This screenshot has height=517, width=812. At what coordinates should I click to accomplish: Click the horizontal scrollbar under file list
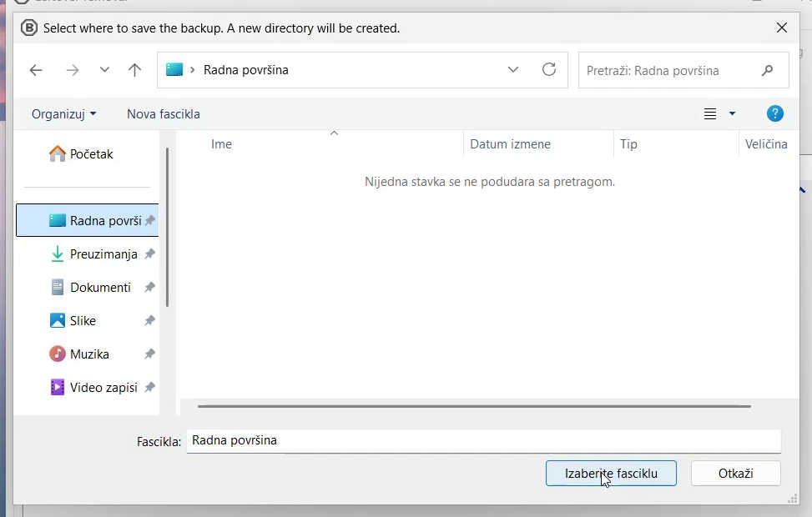[474, 406]
